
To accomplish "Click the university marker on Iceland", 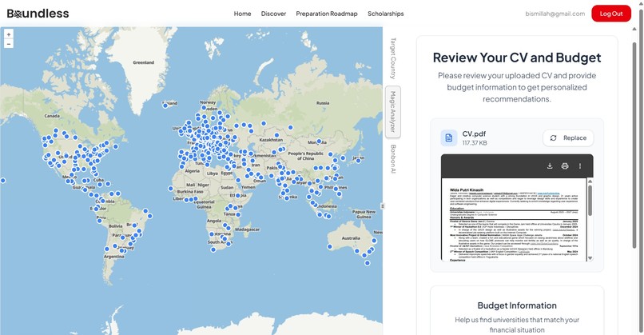I will coord(165,106).
